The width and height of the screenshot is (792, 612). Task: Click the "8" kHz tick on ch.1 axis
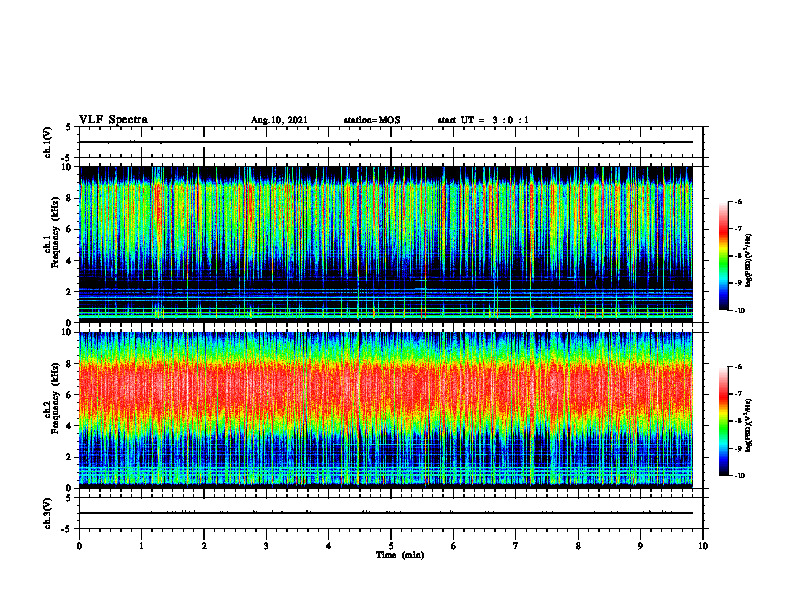pos(70,198)
